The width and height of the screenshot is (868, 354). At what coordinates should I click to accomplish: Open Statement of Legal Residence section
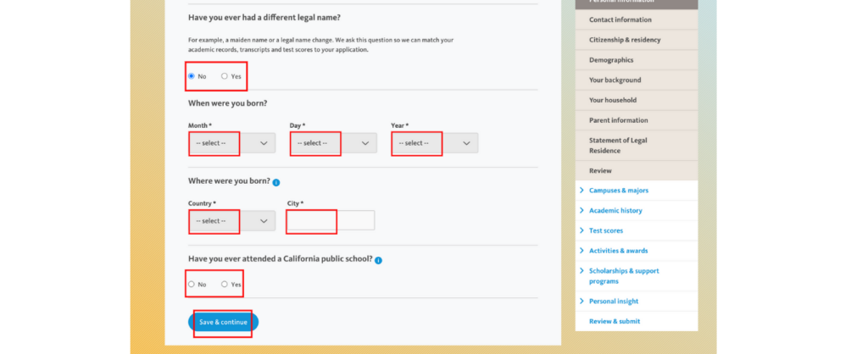click(637, 146)
